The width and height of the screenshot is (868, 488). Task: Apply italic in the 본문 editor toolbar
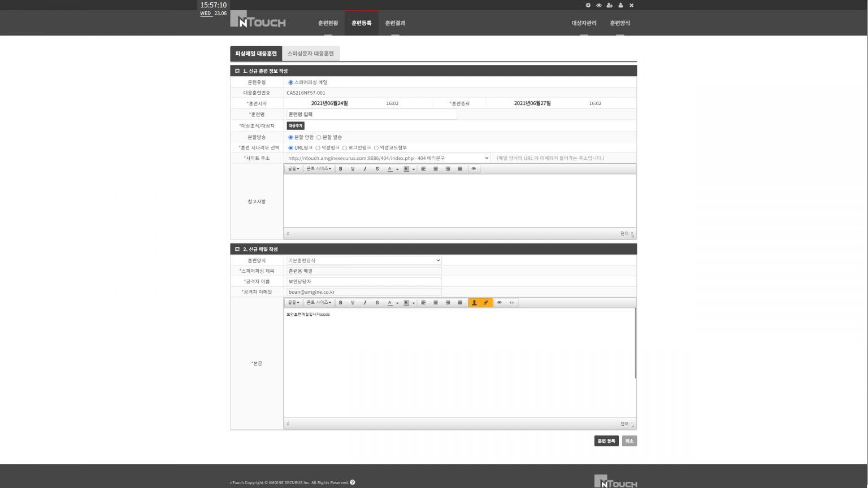pos(365,303)
